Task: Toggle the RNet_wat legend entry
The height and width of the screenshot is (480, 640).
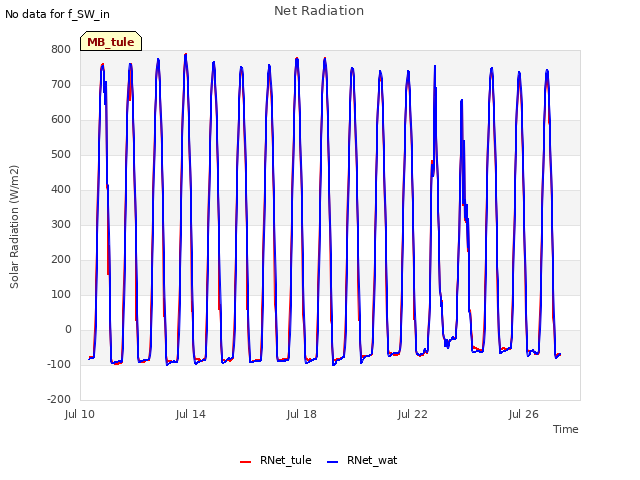Action: coord(362,460)
